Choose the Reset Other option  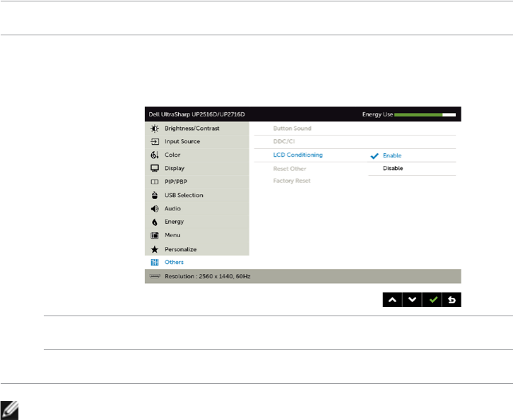(x=290, y=169)
